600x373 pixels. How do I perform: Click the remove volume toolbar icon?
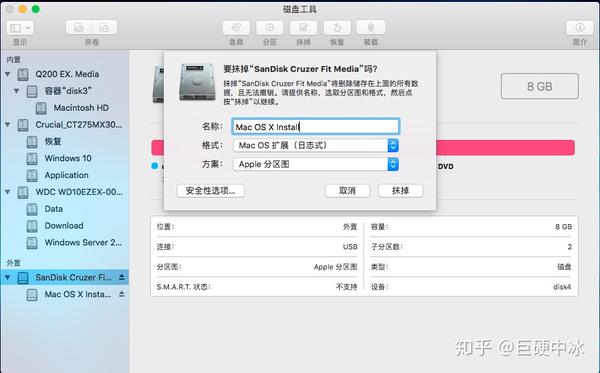pos(104,28)
